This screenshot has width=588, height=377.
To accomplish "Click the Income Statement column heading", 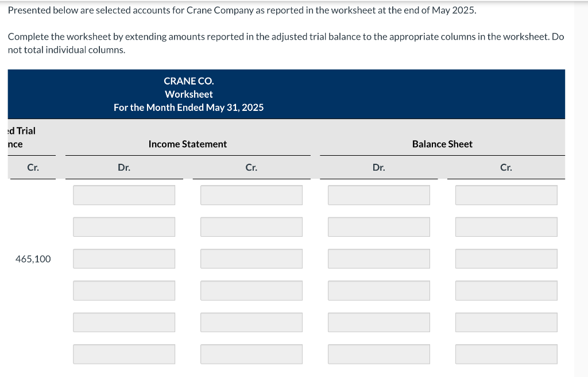I will point(187,144).
